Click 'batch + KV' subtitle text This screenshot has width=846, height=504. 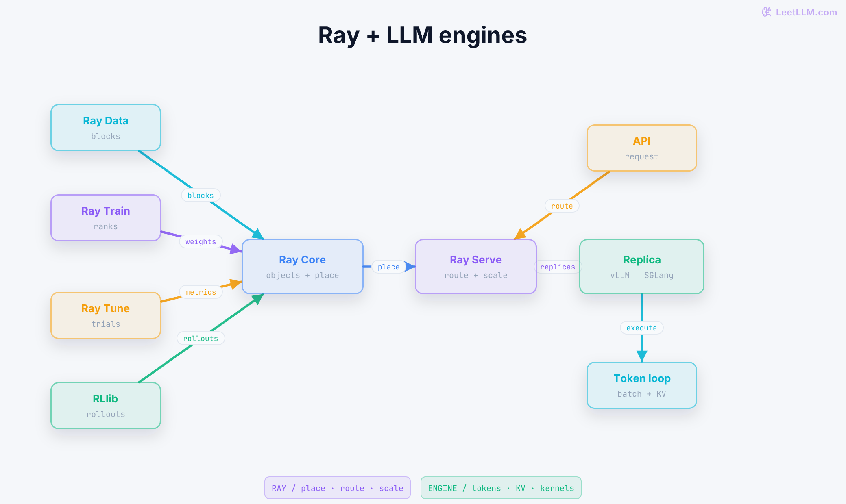(x=642, y=394)
